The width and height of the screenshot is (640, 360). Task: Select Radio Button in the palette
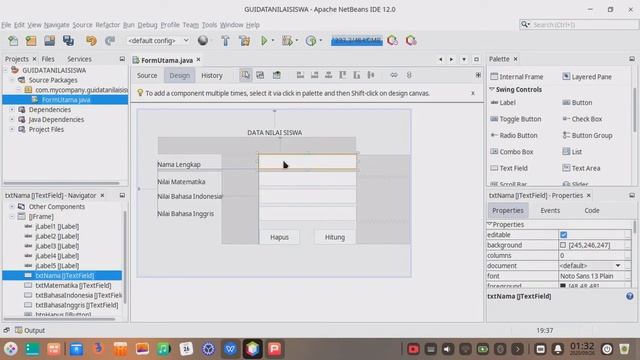513,136
